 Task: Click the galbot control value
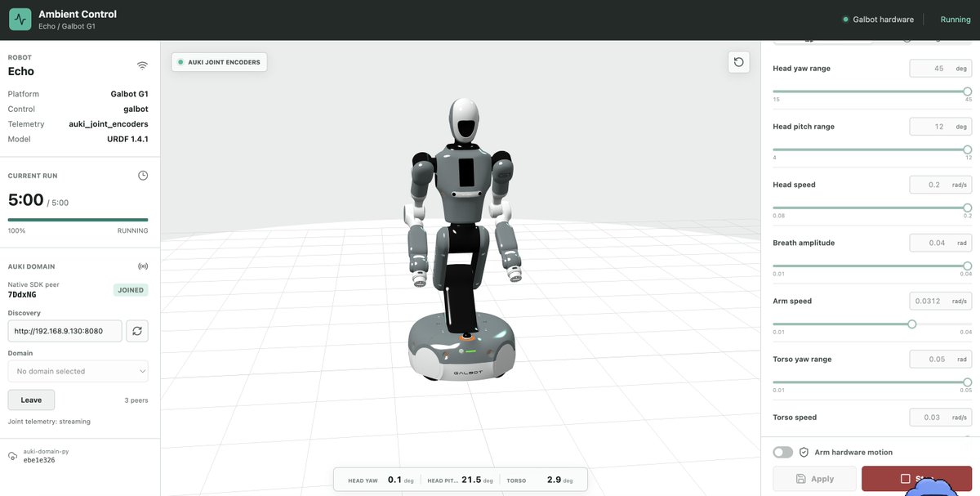click(136, 109)
